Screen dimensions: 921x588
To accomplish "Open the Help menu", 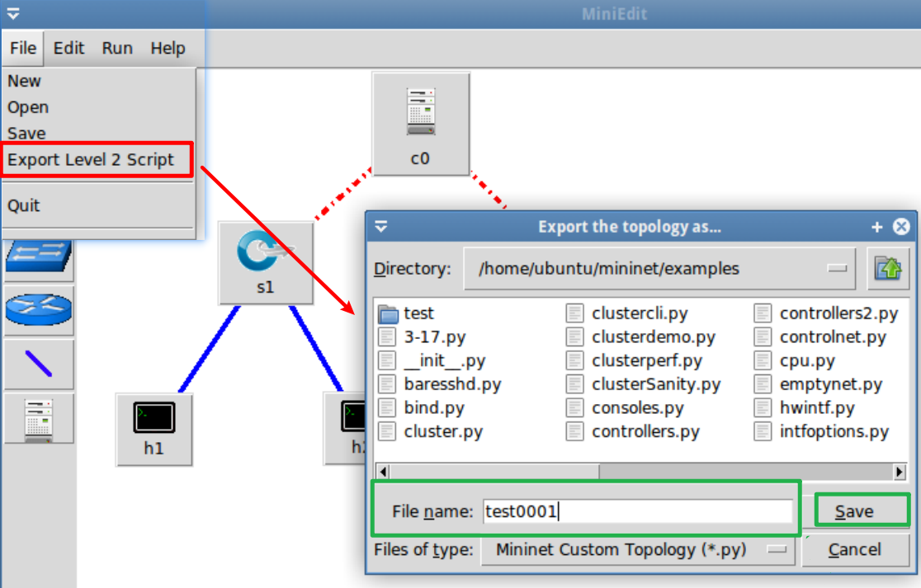I will click(168, 48).
